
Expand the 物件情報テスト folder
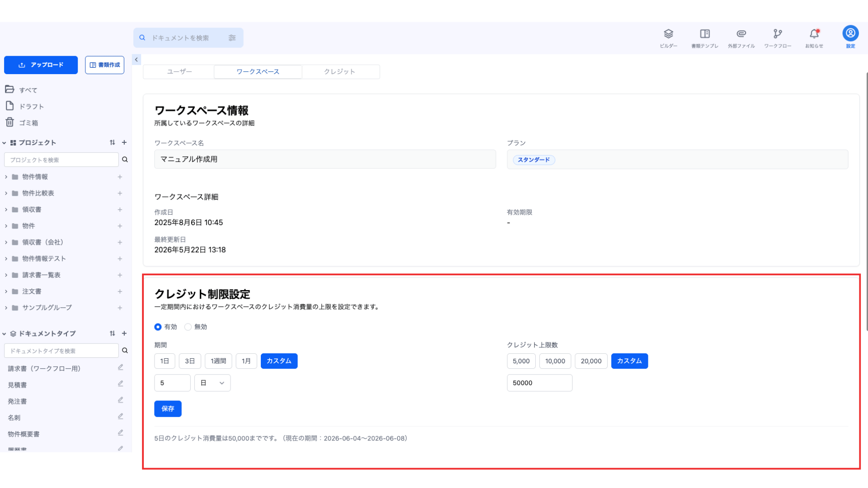[6, 259]
